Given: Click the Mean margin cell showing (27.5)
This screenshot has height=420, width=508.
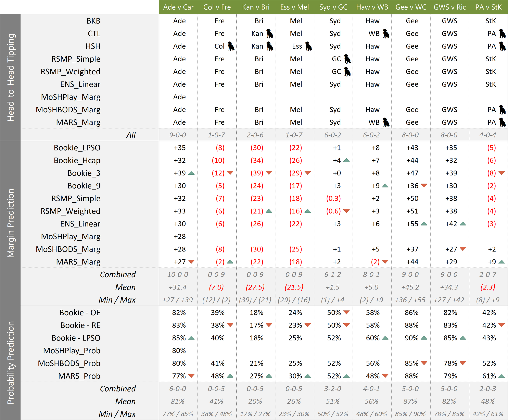Looking at the screenshot, I should pyautogui.click(x=255, y=287).
